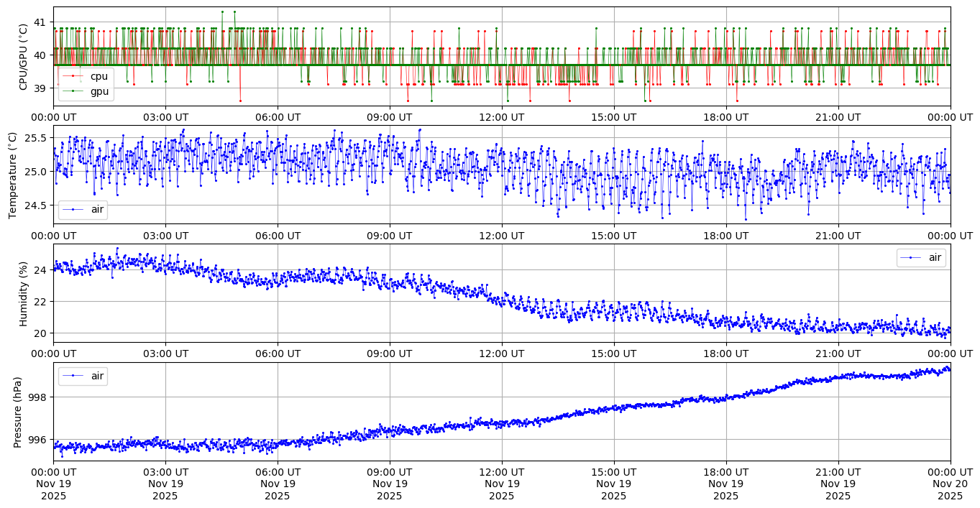Click 18:00 UT tick under the Humidity plot
Screen dimensions: 980x508
725,354
